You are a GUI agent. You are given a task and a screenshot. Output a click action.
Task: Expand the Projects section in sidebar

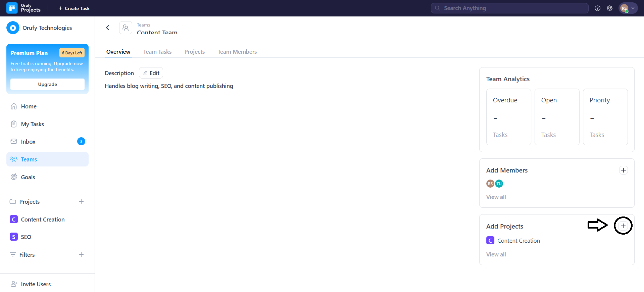[x=30, y=202]
